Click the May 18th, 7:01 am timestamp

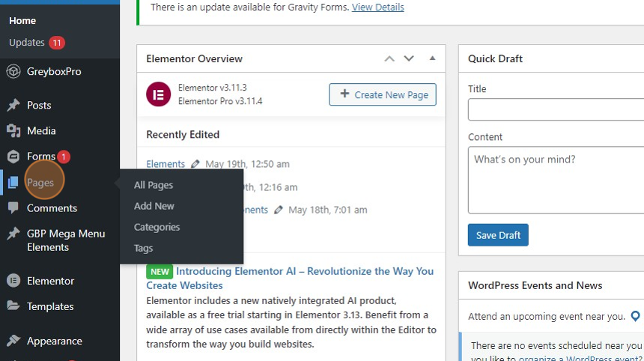pos(328,210)
